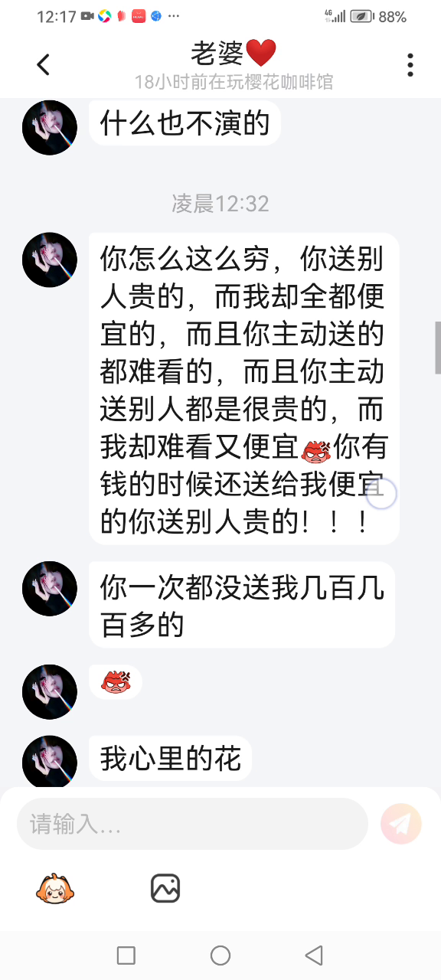Tap the 我心里的花 message bubble
This screenshot has width=441, height=980.
171,759
